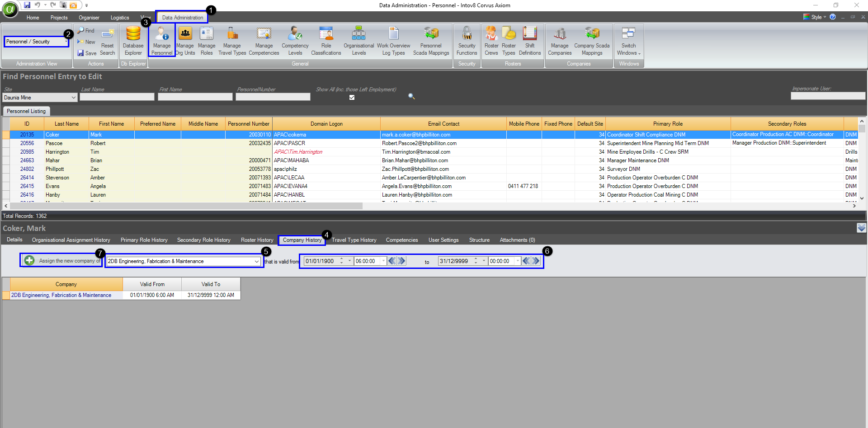Open Roster Crews
868x428 pixels.
coord(491,41)
